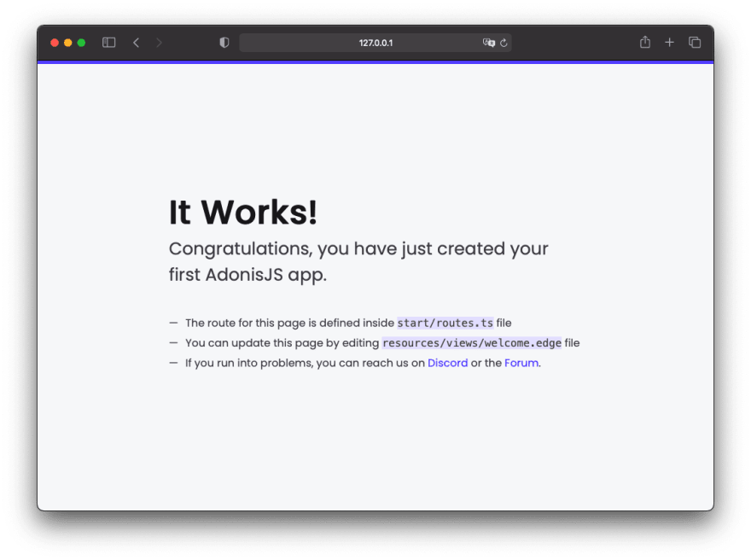Open the Share icon menu
The height and width of the screenshot is (560, 751).
645,42
